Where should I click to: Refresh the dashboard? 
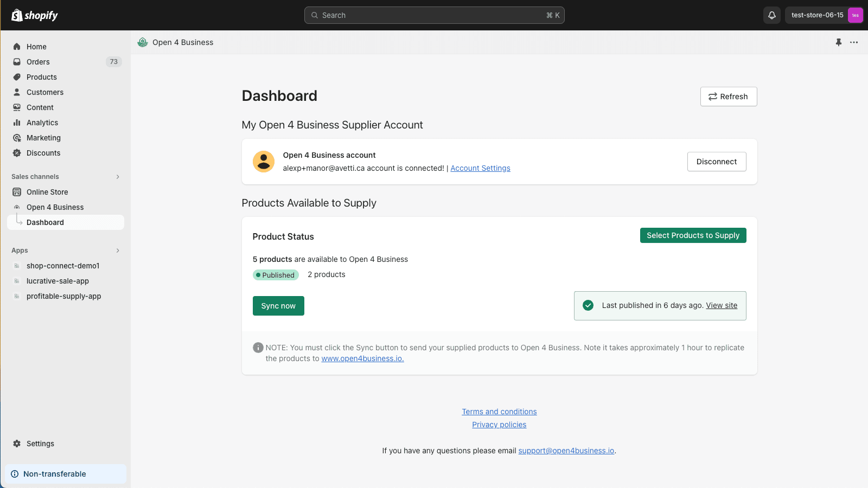tap(728, 97)
